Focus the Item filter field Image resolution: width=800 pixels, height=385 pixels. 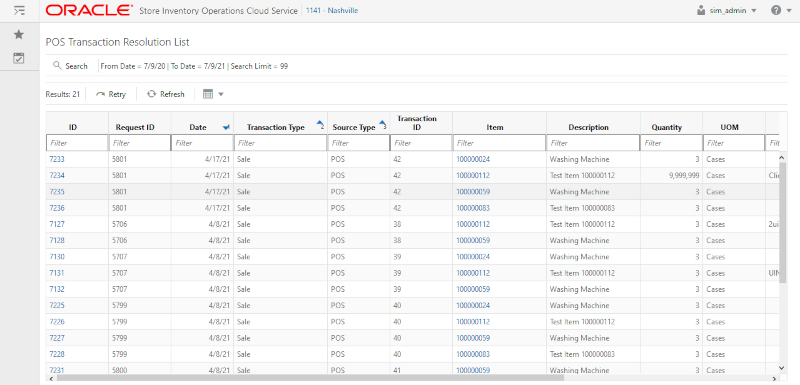[499, 143]
